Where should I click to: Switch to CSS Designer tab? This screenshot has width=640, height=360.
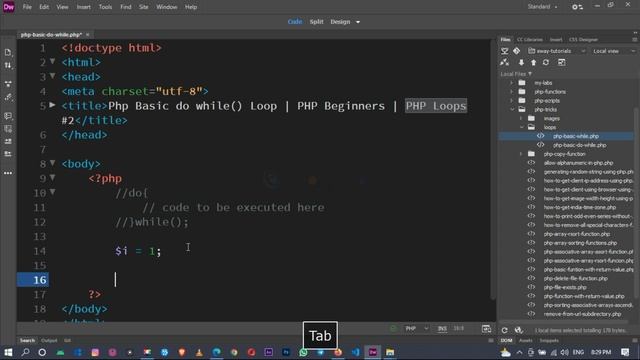pyautogui.click(x=583, y=40)
